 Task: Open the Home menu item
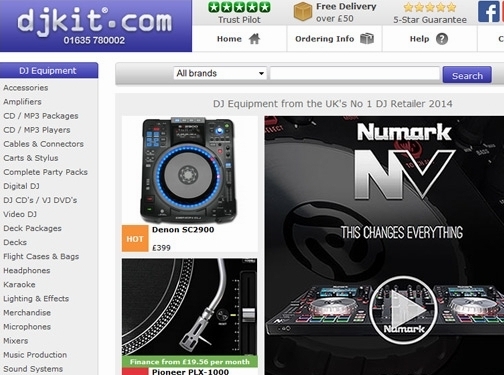(x=239, y=39)
